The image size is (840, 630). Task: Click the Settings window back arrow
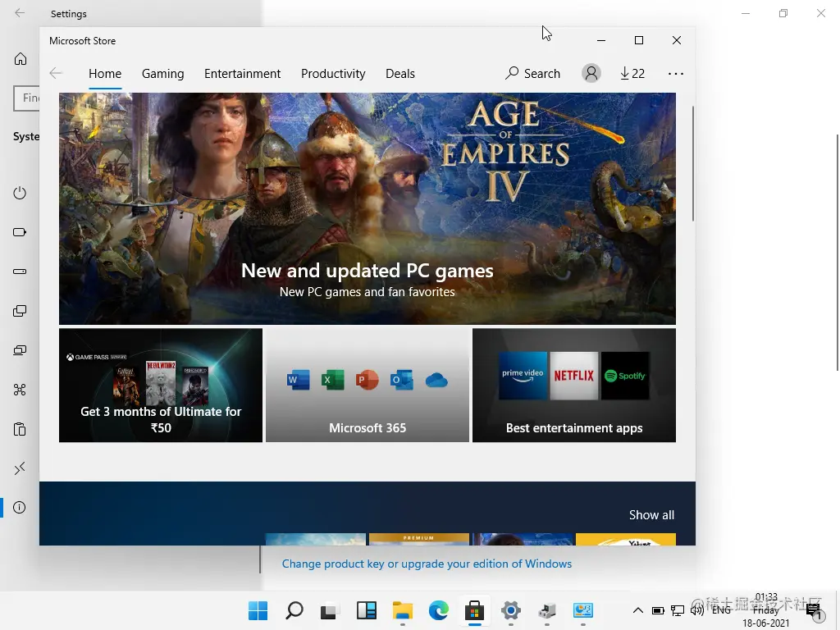point(20,13)
